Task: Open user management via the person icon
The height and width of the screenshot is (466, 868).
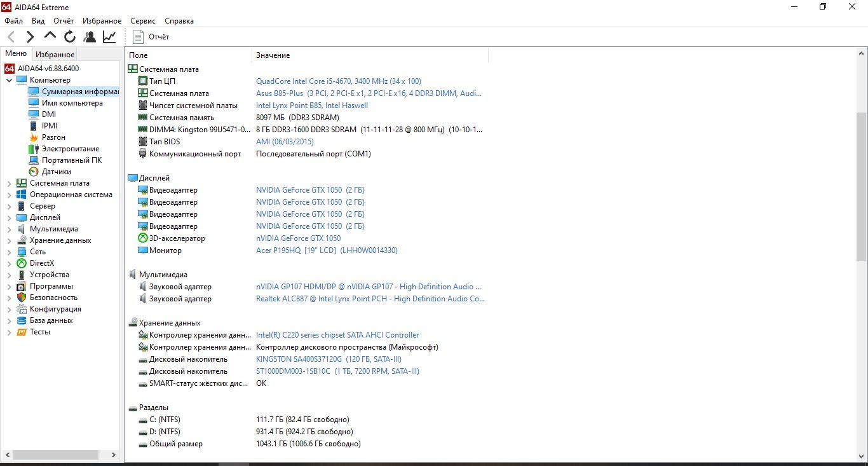Action: pyautogui.click(x=90, y=37)
